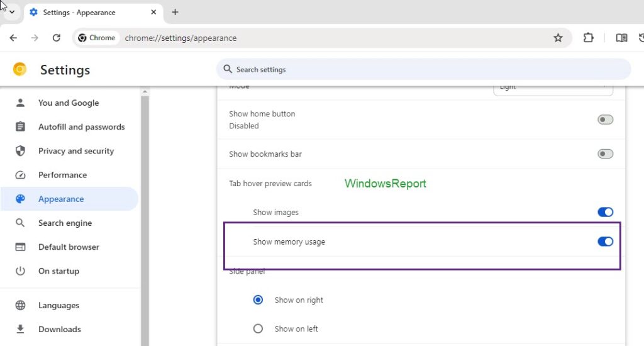Click the Chrome site info chip

click(97, 38)
